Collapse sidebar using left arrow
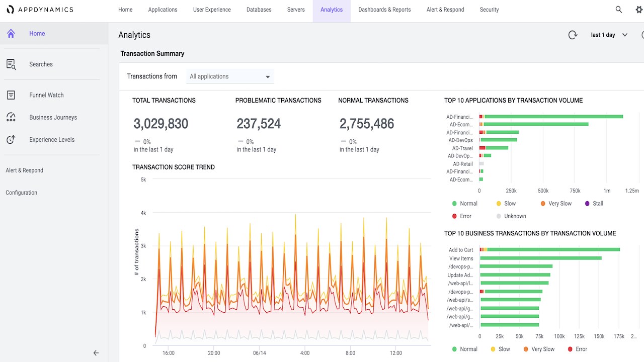644x362 pixels. tap(96, 353)
